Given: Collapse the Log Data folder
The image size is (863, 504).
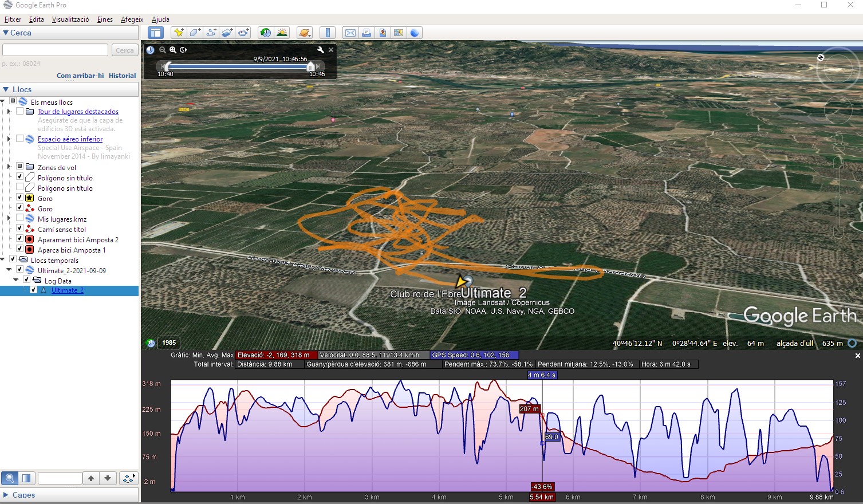Looking at the screenshot, I should (16, 280).
